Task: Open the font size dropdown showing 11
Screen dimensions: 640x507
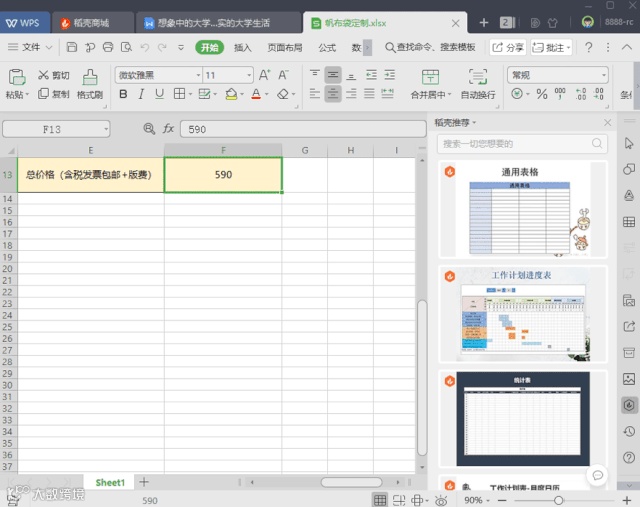Action: pyautogui.click(x=249, y=75)
